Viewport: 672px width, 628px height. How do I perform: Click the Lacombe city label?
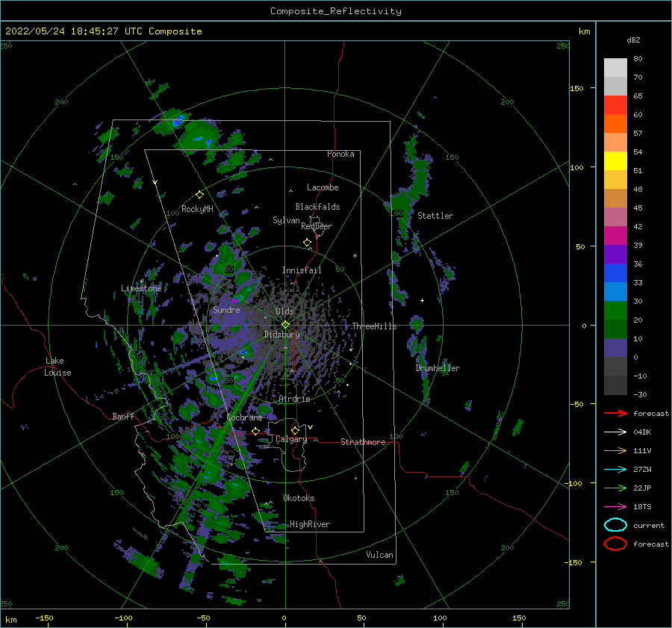[x=323, y=187]
